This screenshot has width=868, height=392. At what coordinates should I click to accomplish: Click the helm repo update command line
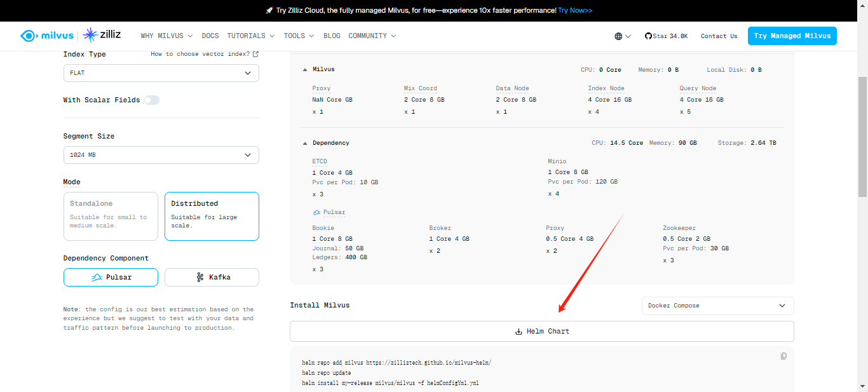point(327,373)
